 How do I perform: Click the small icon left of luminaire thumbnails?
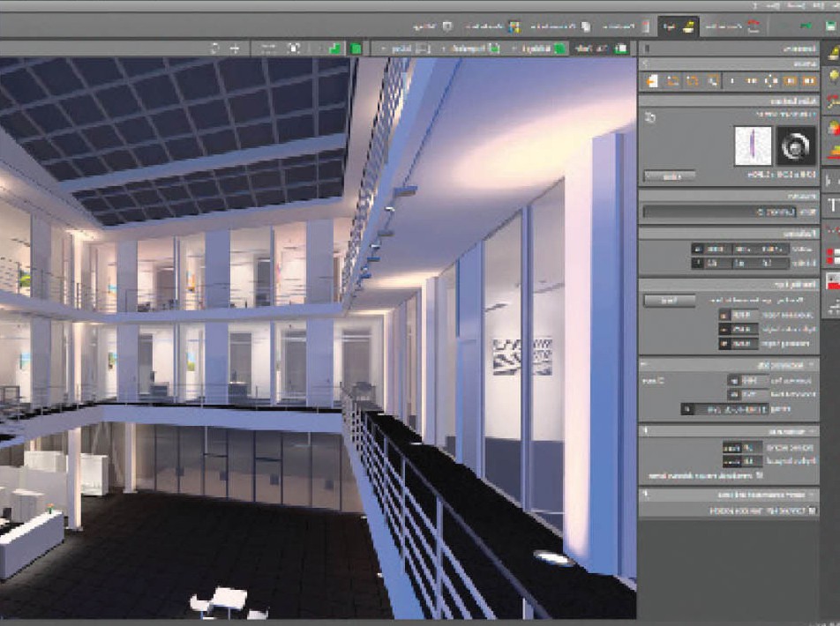650,116
